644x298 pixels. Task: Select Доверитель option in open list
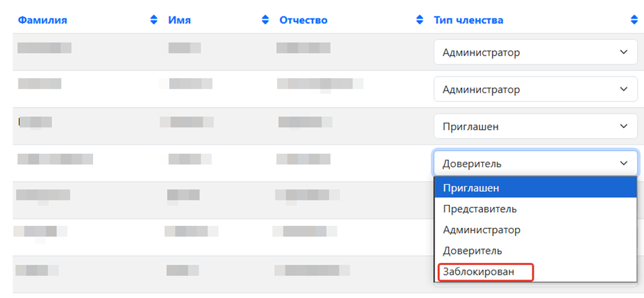[x=472, y=251]
